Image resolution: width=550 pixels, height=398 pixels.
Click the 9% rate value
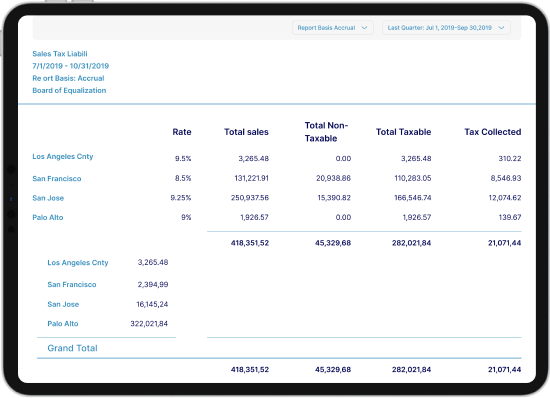coord(186,217)
